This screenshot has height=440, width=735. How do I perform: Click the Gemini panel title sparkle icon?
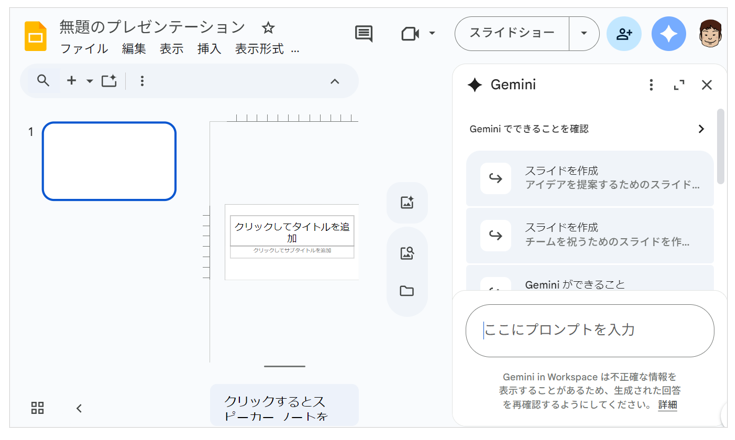(x=475, y=85)
